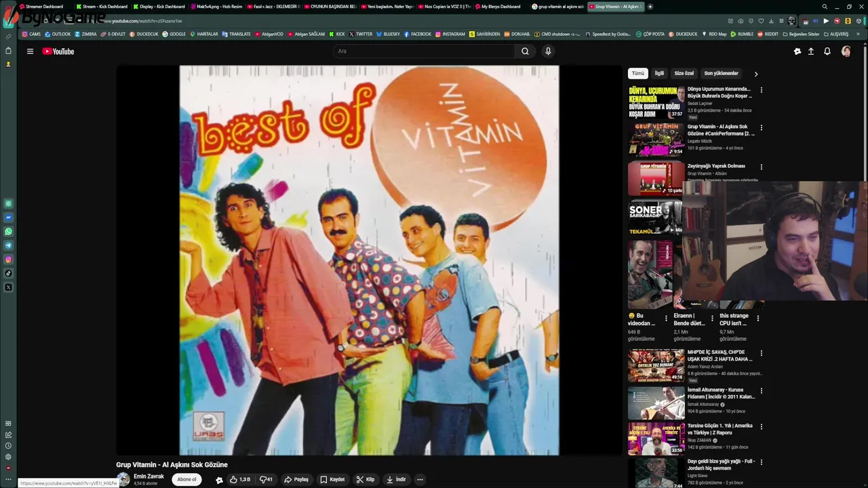868x488 pixels.
Task: Open options for İsmail Altunsaray Kurusa Fidanın
Action: 761,391
